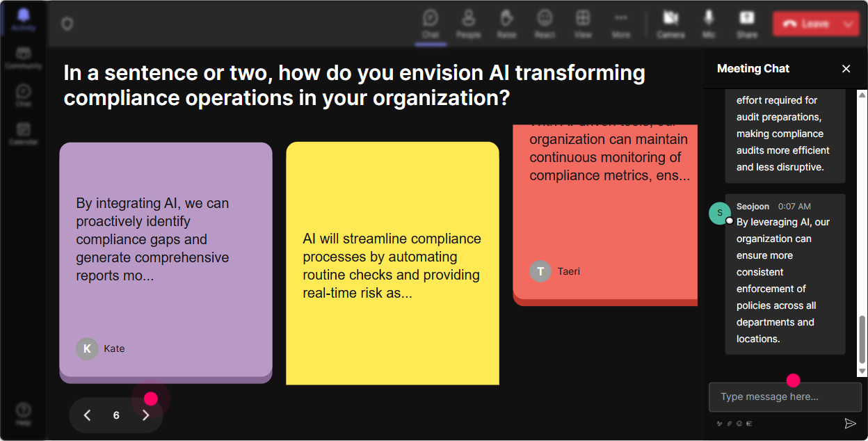Send the chat message
Image resolution: width=868 pixels, height=441 pixels.
[850, 423]
